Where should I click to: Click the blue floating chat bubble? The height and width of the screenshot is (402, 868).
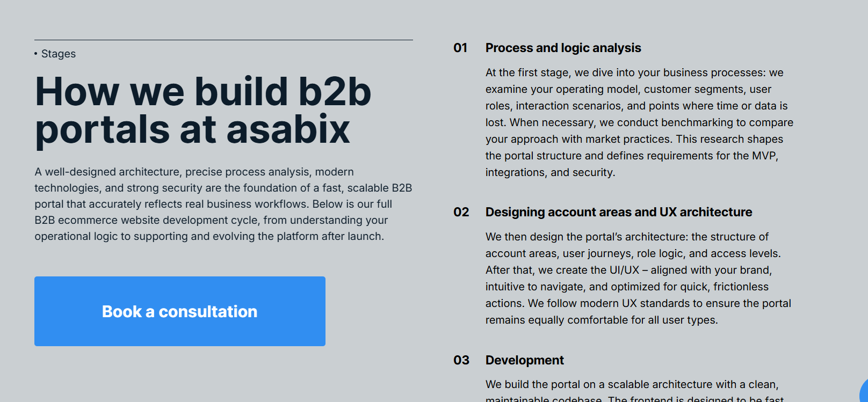coord(864,391)
